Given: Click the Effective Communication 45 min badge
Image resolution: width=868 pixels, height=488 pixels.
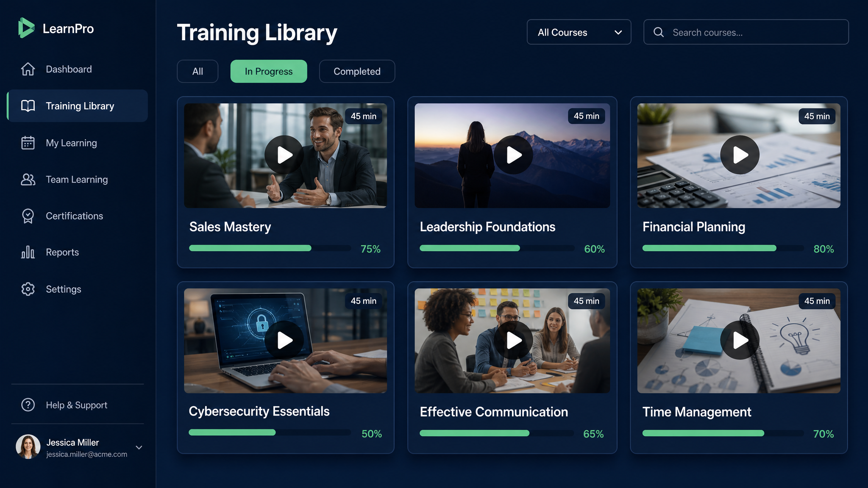Looking at the screenshot, I should tap(587, 301).
